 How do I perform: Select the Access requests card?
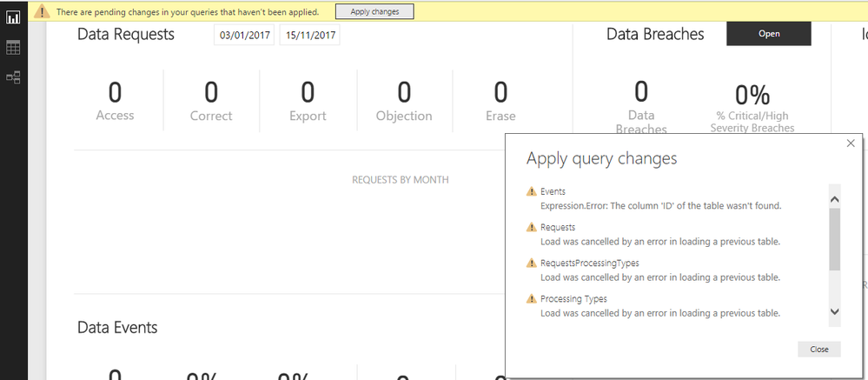[x=115, y=102]
